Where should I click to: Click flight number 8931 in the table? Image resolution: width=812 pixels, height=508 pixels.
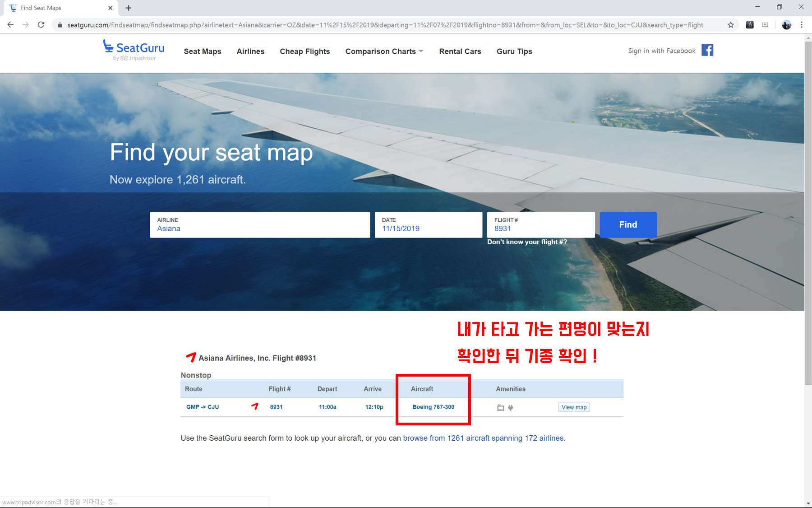[276, 407]
